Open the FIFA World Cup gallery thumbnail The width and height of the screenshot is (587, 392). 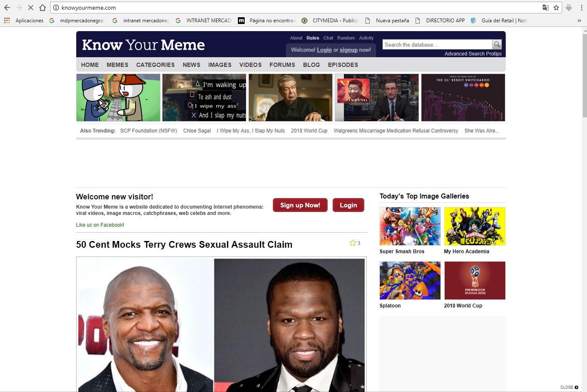[475, 281]
